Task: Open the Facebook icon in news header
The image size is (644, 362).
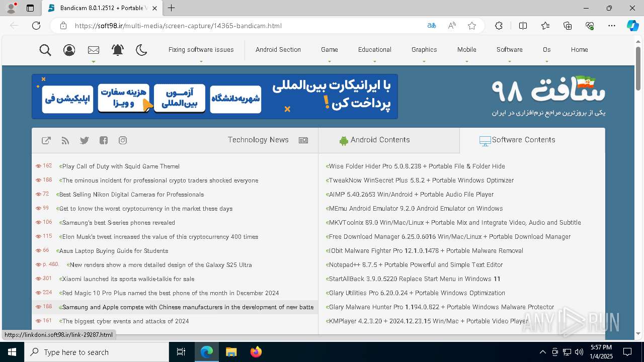Action: click(x=104, y=140)
